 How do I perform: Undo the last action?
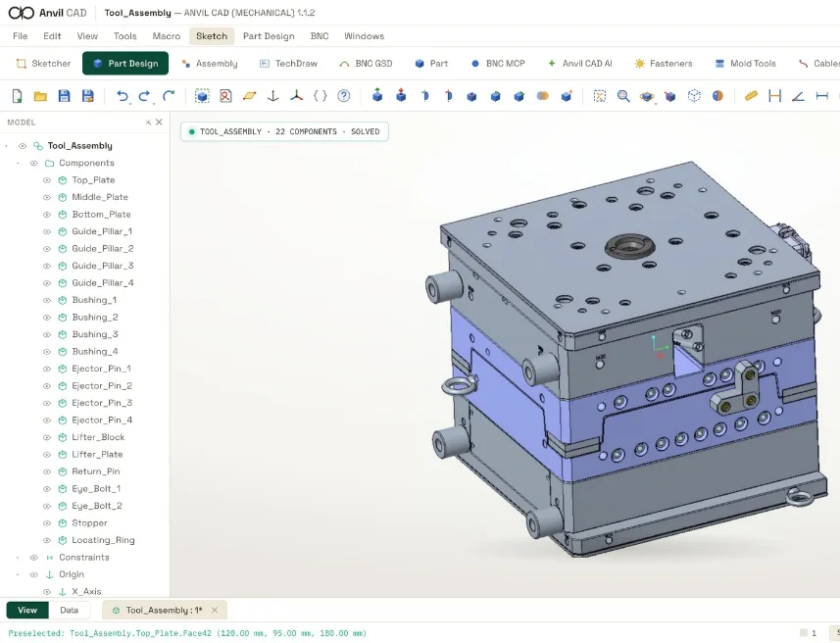pos(123,96)
